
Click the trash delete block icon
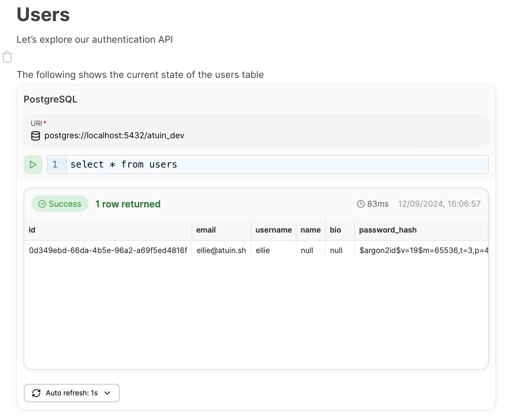7,57
